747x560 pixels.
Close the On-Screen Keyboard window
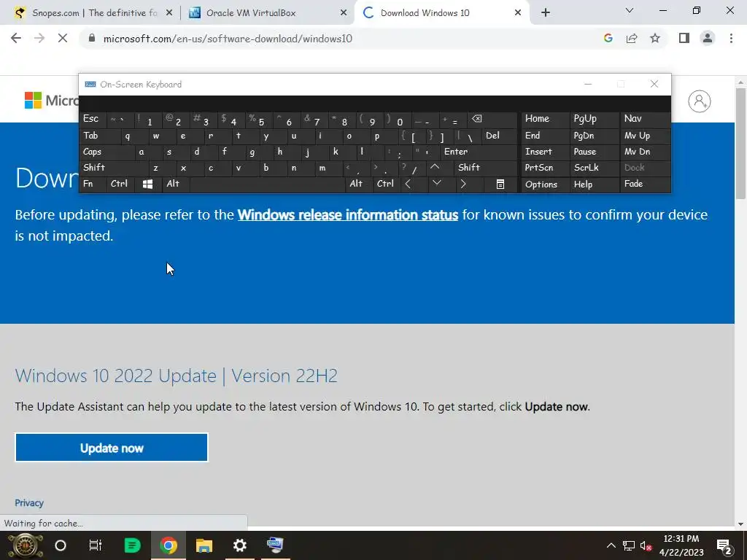click(x=654, y=85)
